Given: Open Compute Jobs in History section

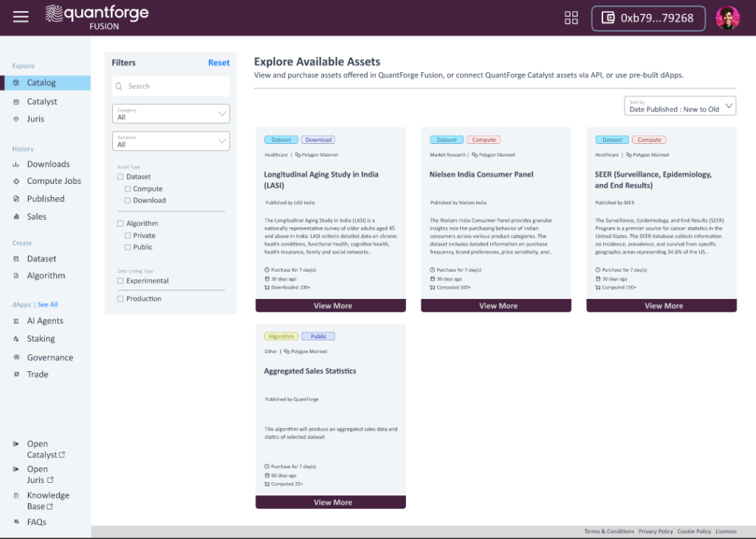Looking at the screenshot, I should pos(54,181).
